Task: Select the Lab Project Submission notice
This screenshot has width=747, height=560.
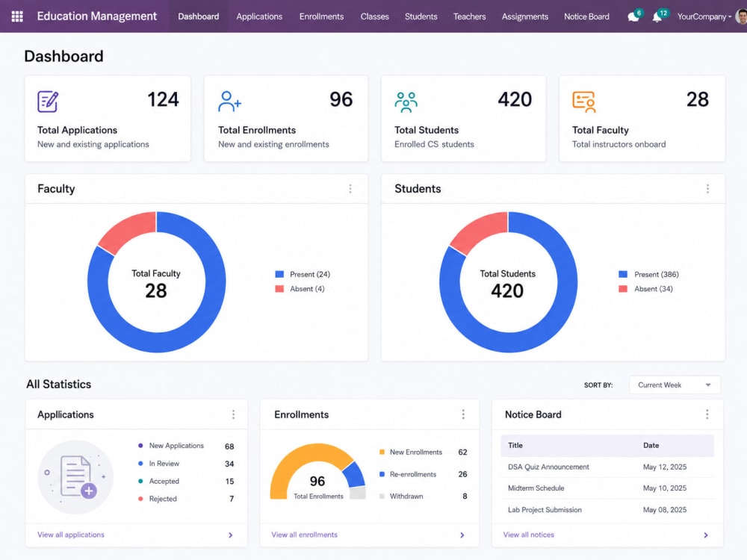Action: [x=607, y=509]
